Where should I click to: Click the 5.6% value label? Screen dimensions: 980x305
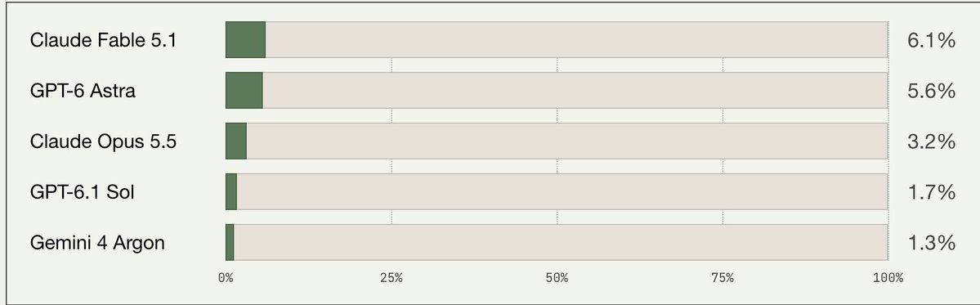pyautogui.click(x=931, y=92)
